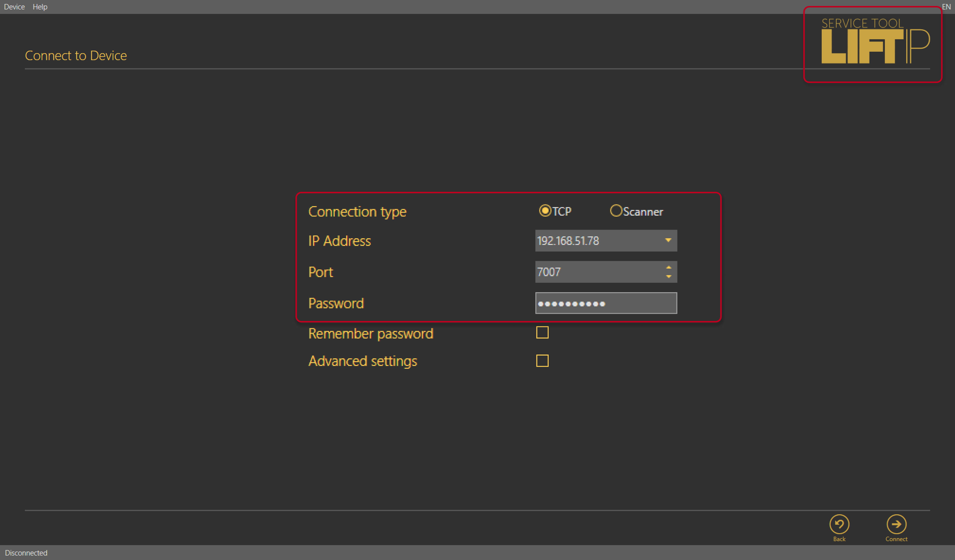Click the Back label text
This screenshot has width=955, height=560.
pyautogui.click(x=839, y=539)
